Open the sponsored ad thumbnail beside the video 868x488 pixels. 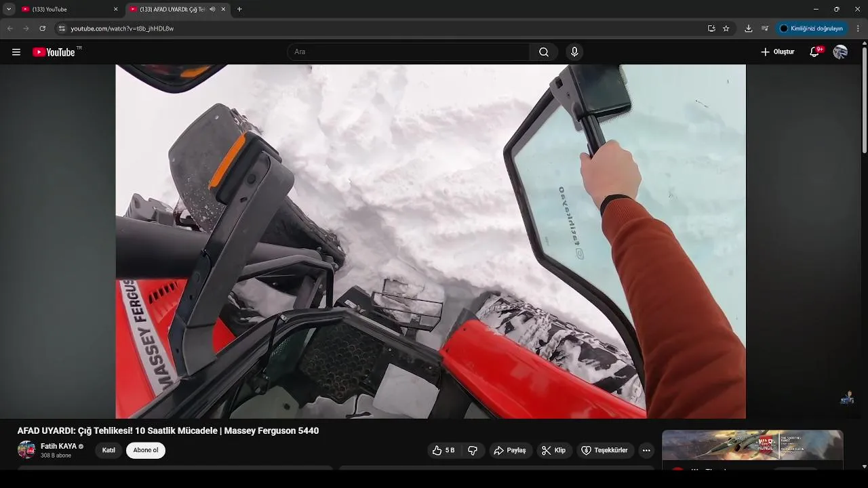click(753, 445)
